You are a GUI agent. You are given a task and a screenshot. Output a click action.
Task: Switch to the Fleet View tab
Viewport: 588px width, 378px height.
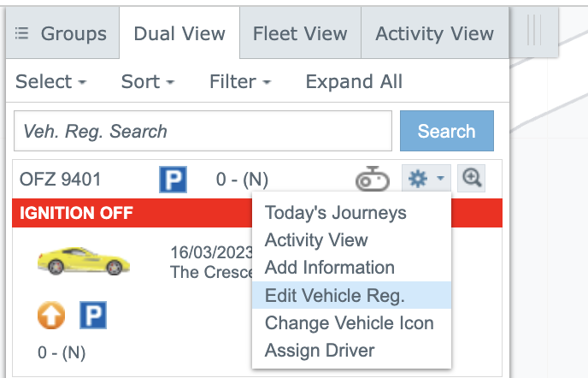tap(300, 34)
